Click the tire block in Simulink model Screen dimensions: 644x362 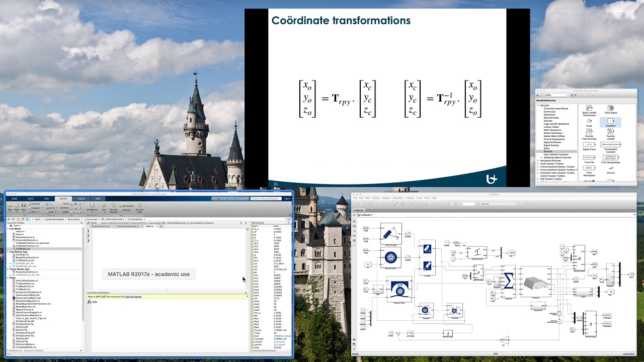coord(390,258)
